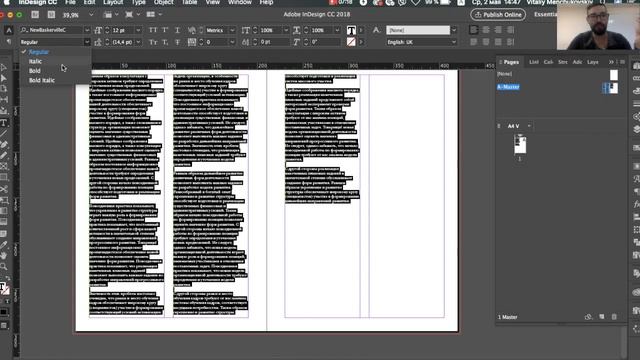Switch to the Layers panel tab

click(x=593, y=62)
